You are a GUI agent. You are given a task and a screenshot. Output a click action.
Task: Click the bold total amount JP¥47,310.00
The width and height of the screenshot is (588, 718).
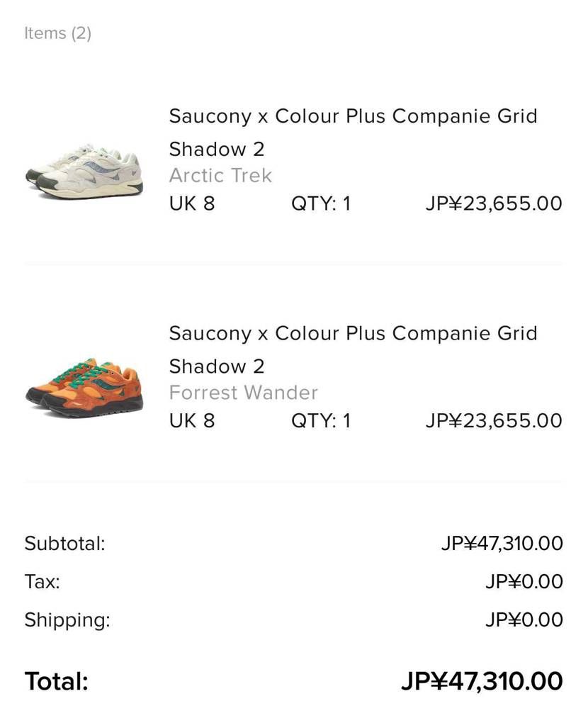482,681
